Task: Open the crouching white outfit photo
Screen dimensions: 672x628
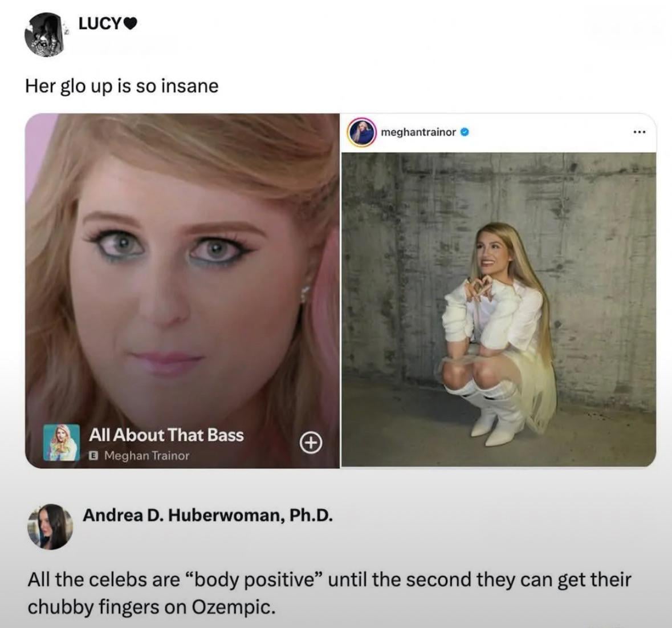Action: point(498,309)
